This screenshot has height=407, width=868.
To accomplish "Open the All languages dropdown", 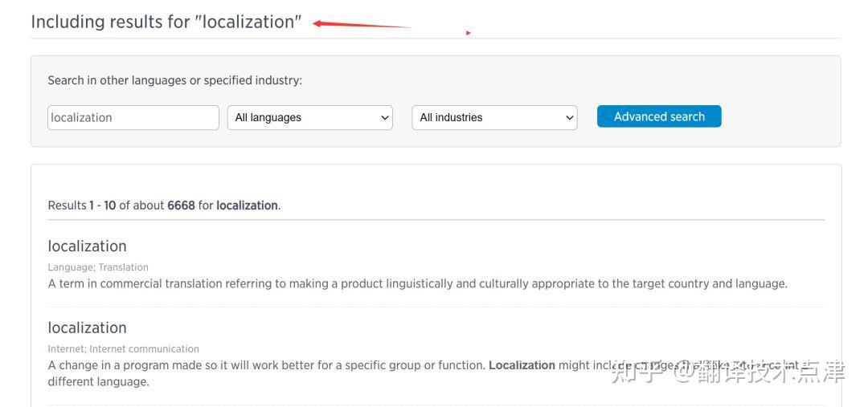I will pos(310,117).
